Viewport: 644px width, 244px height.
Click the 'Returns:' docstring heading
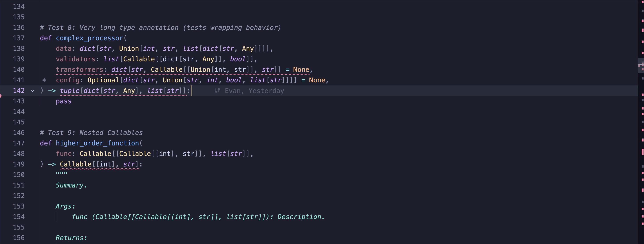click(71, 238)
